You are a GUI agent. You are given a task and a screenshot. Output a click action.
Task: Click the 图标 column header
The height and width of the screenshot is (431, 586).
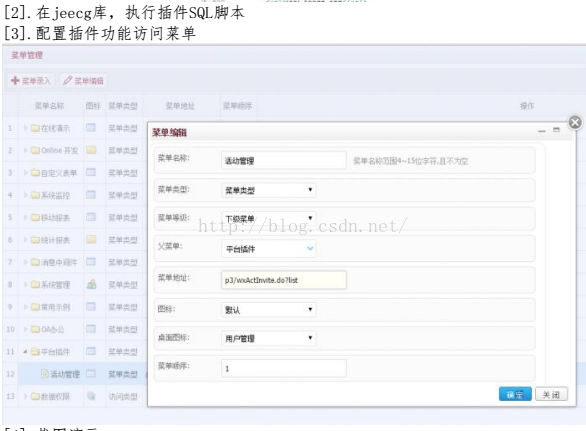point(93,106)
